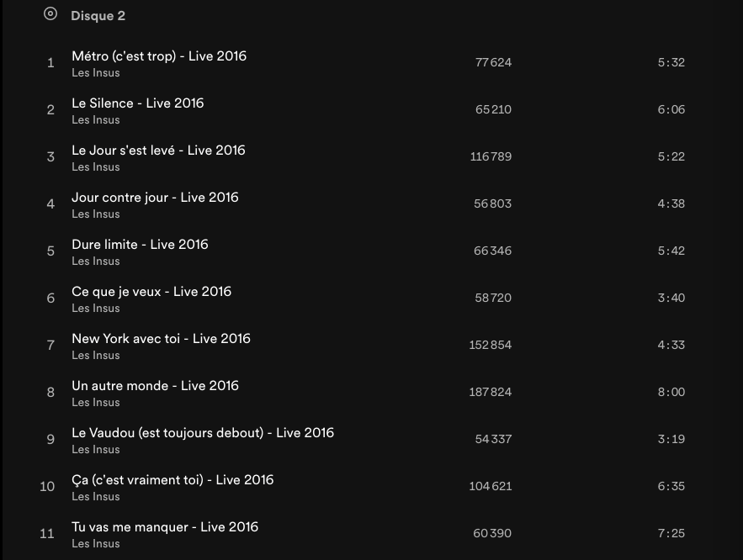Click the track Dure limite - Live 2016
Image resolution: width=743 pixels, height=560 pixels.
(140, 245)
